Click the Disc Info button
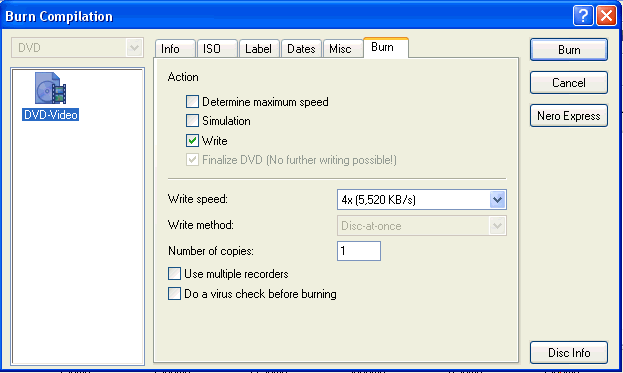Screen dimensions: 623x373 coord(569,352)
